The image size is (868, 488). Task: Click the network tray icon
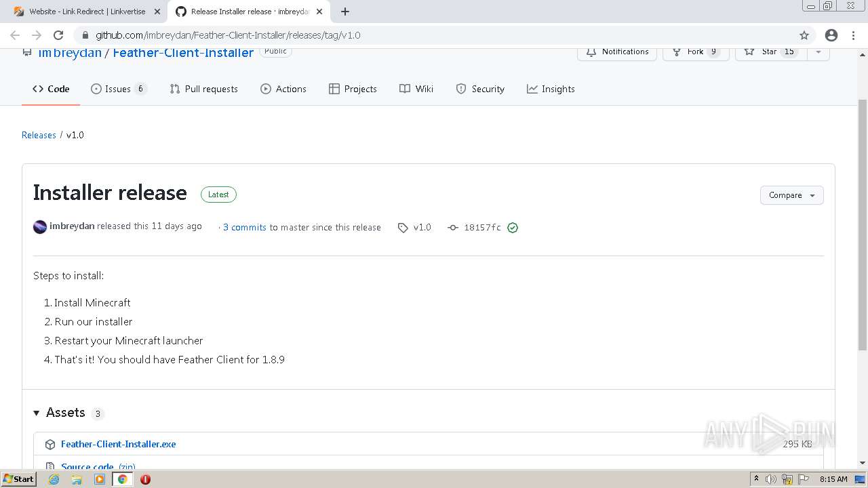[787, 479]
